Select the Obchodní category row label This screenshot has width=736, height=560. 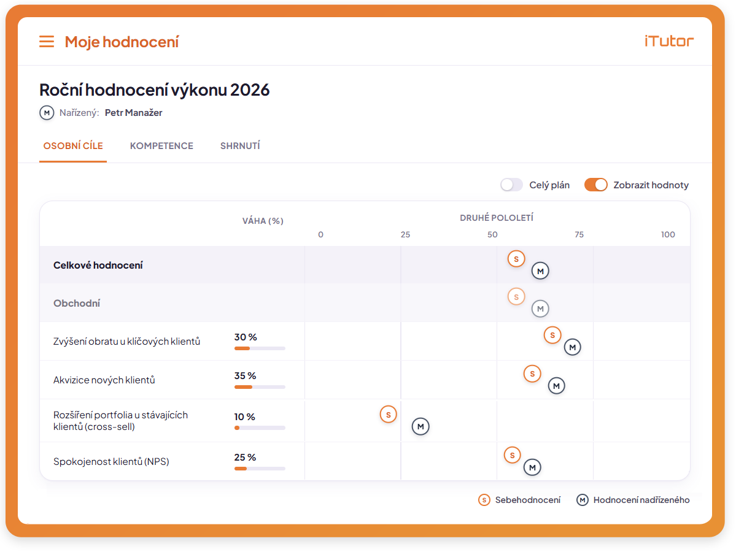click(77, 304)
